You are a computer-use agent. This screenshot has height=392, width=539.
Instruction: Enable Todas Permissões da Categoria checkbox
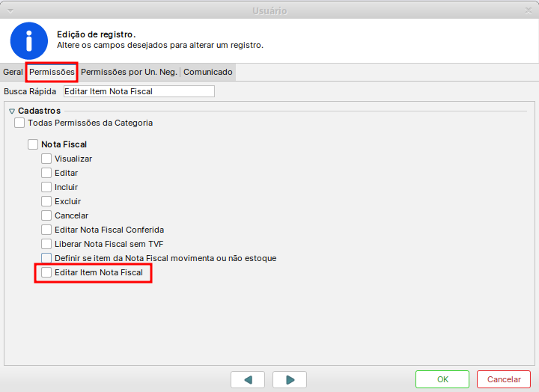(19, 123)
